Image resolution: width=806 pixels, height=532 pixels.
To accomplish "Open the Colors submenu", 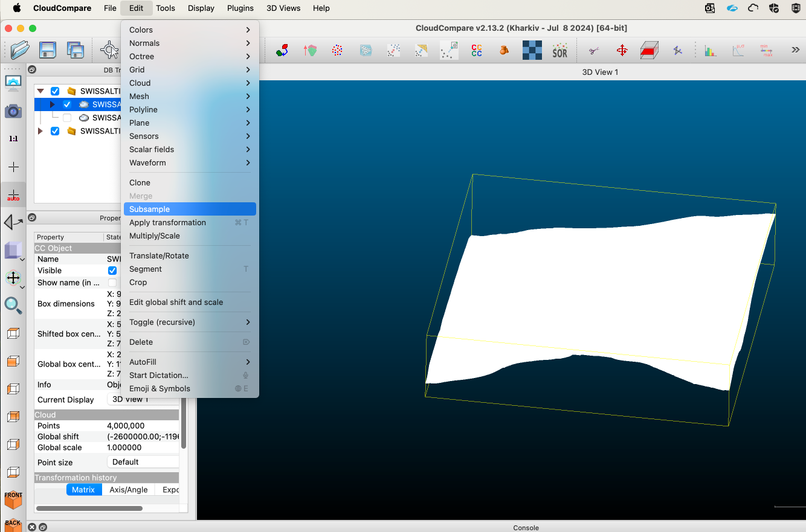I will (x=190, y=30).
